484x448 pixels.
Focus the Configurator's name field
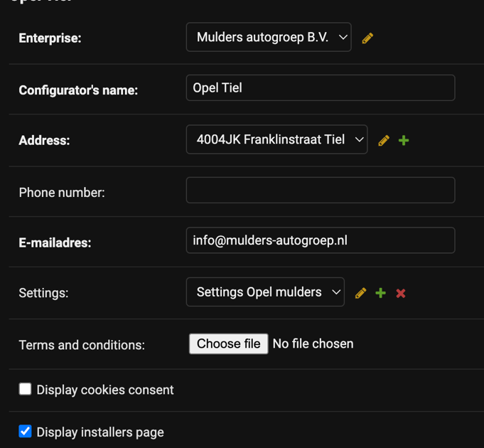point(321,87)
